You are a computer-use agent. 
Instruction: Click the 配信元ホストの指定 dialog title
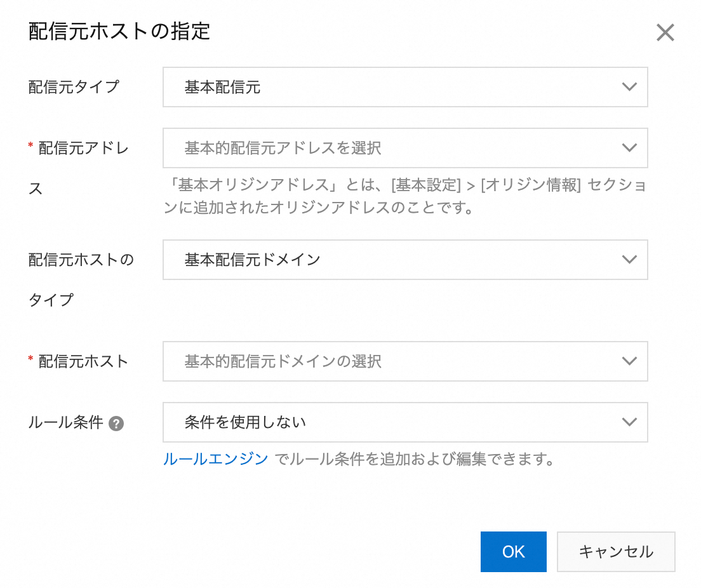pyautogui.click(x=119, y=31)
